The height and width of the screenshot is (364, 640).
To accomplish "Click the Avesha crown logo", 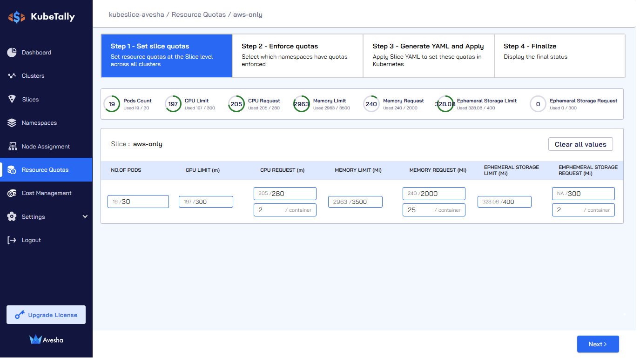I will point(35,339).
